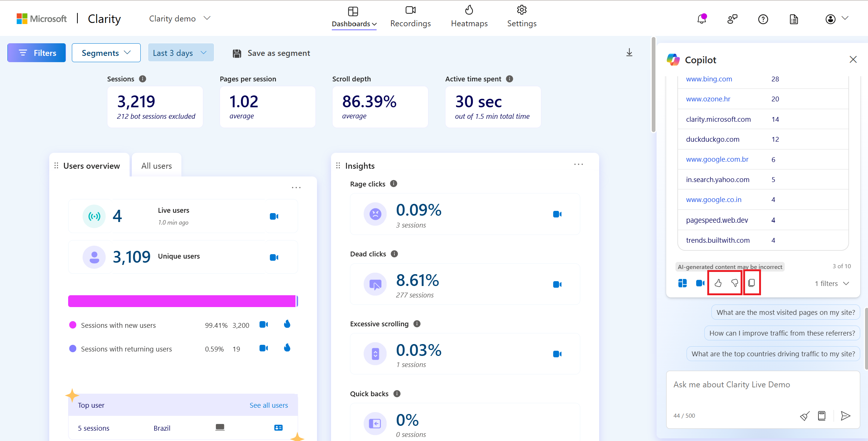Click the Microsoft Clarity logo
This screenshot has height=441, width=868.
tap(69, 18)
